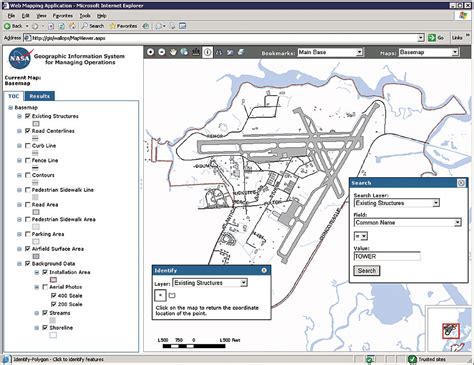
Task: Click the eraser clear tool icon
Action: tap(241, 52)
